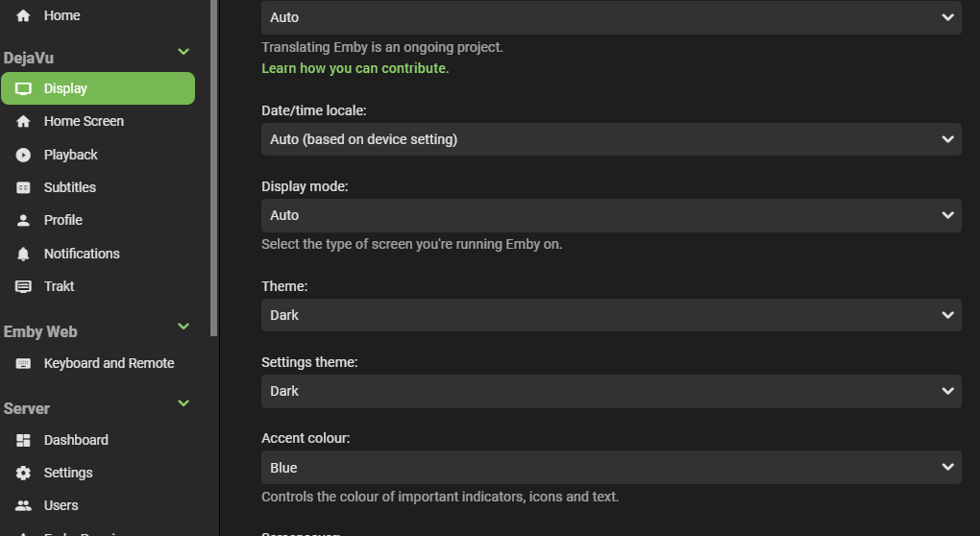Image resolution: width=980 pixels, height=536 pixels.
Task: Click the Notifications bell icon
Action: coord(24,254)
